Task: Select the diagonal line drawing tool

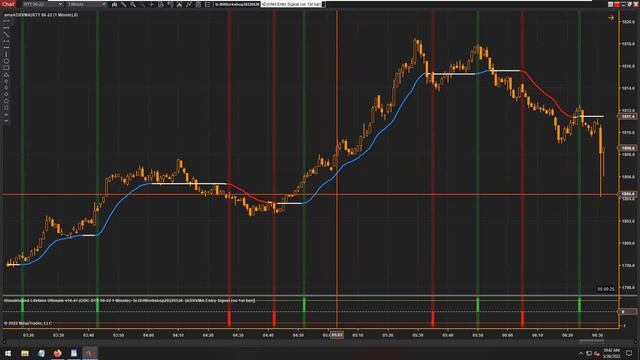Action: click(x=6, y=35)
